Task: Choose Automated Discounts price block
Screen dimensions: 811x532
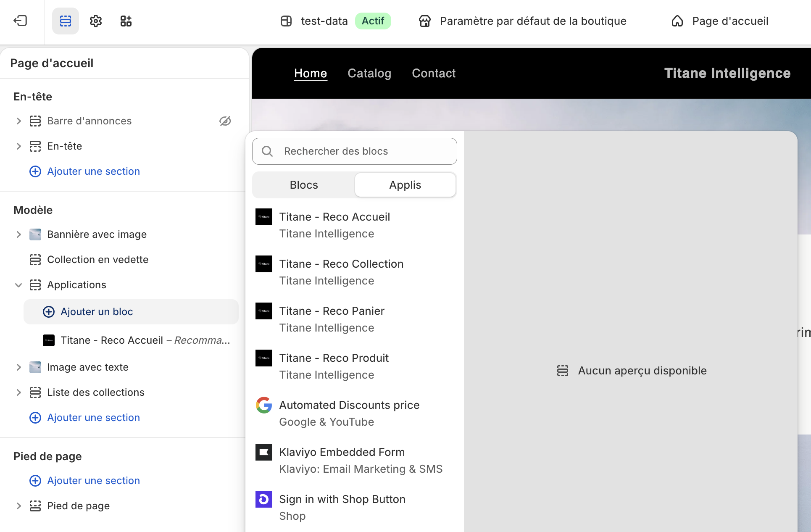Action: coord(355,413)
